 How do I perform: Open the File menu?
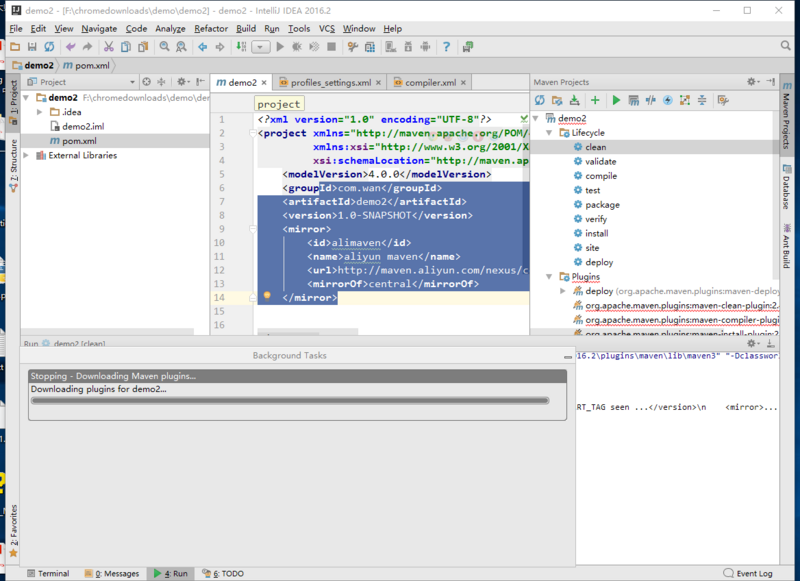pos(16,29)
